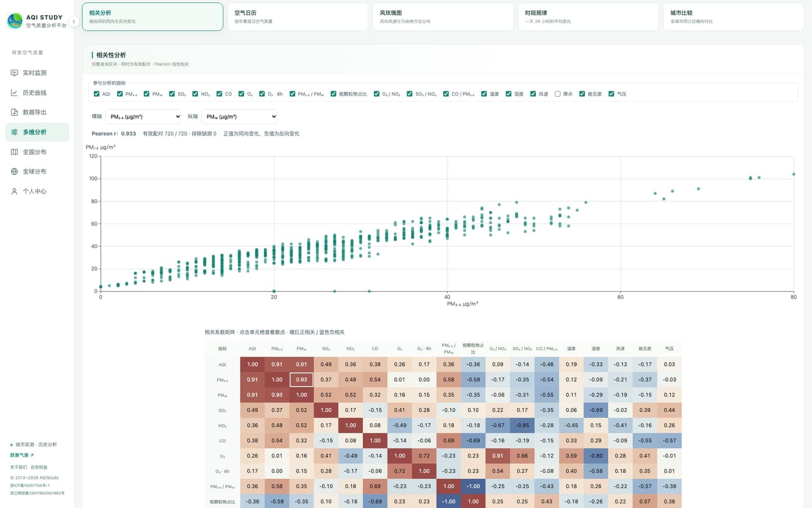This screenshot has height=508, width=812.
Task: Open 实时监测 from the sidebar
Action: (37, 73)
